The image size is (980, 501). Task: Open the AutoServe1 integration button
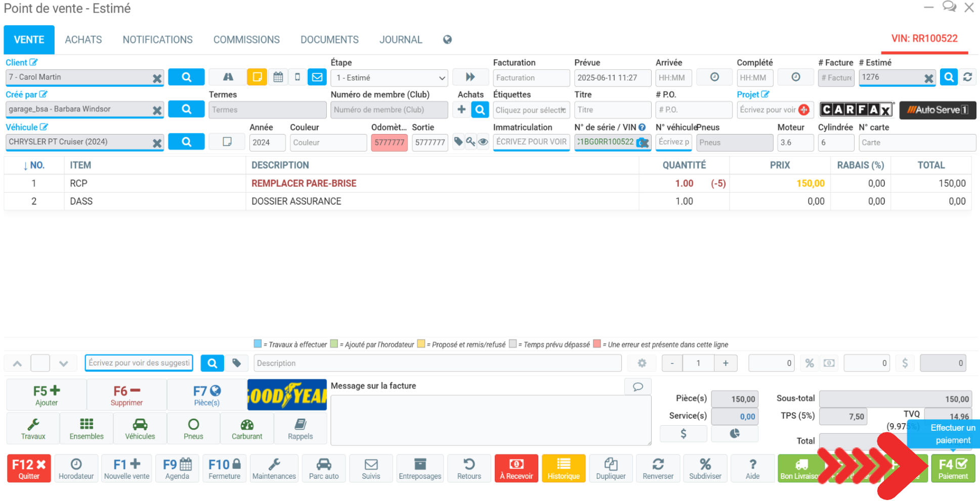pos(938,110)
